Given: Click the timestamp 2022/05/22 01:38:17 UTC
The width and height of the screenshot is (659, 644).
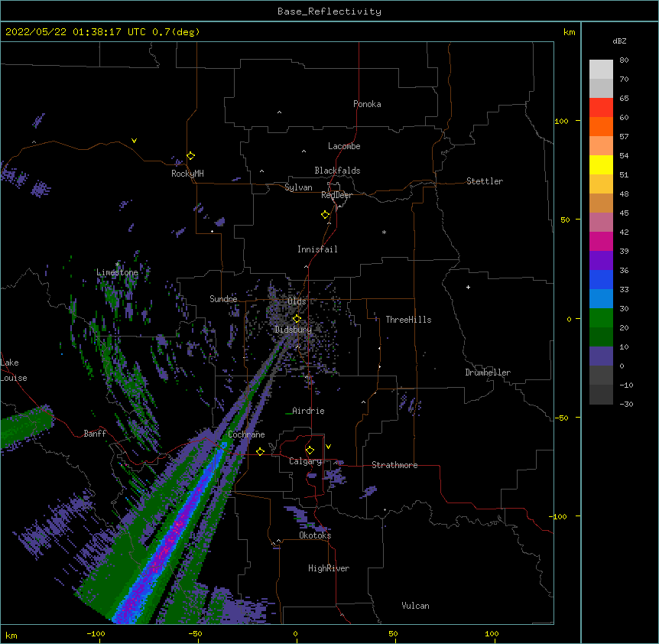Looking at the screenshot, I should pyautogui.click(x=76, y=32).
